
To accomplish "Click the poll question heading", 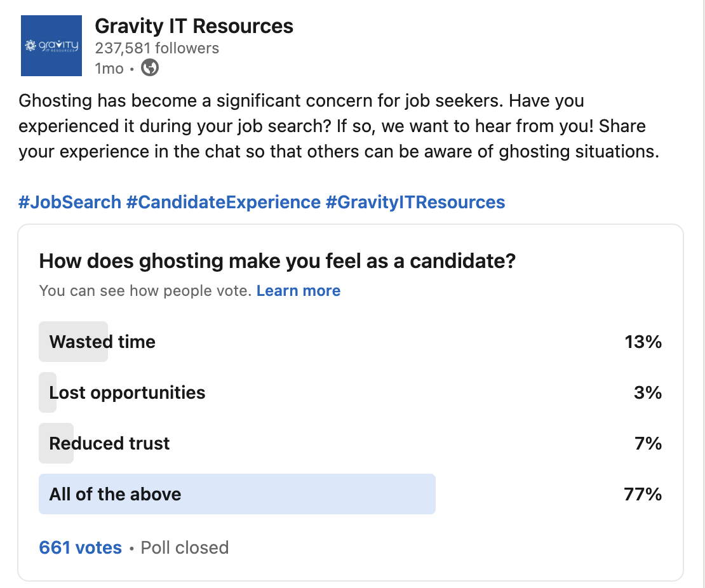I will point(278,261).
